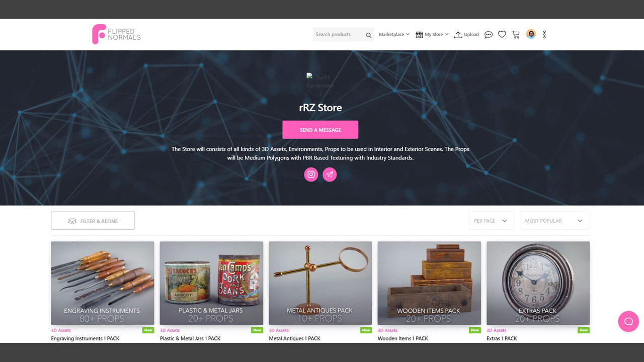The image size is (644, 362).
Task: Open the messages chat bubble icon
Action: (x=488, y=35)
